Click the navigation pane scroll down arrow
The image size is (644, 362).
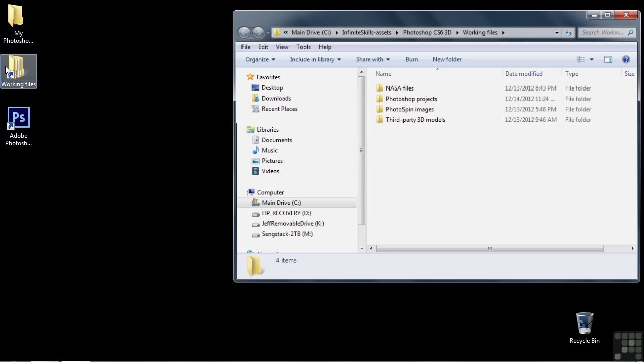(x=361, y=248)
